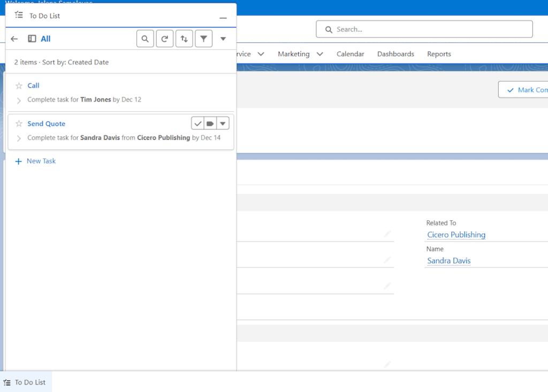Open more actions for the Send Quote task
The height and width of the screenshot is (392, 548).
(x=223, y=123)
